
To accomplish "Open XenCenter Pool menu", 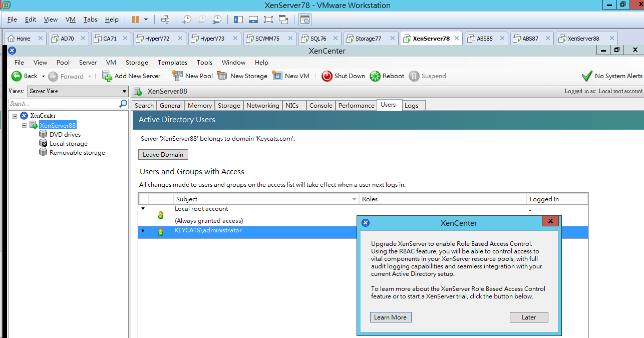I will 63,63.
